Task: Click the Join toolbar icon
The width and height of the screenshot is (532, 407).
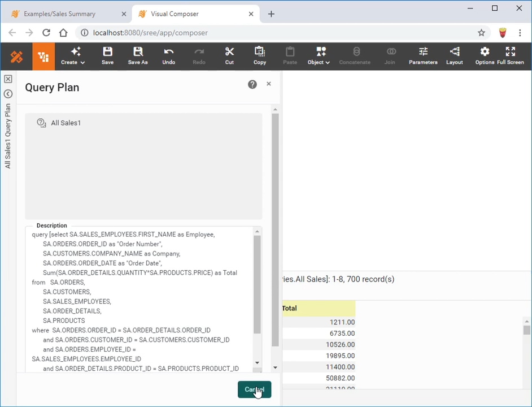Action: [390, 56]
